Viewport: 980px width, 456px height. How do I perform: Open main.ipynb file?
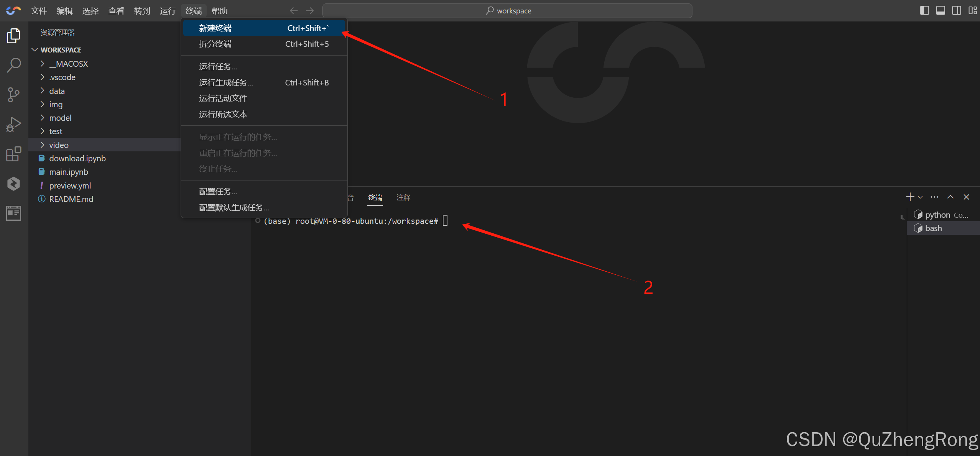69,172
